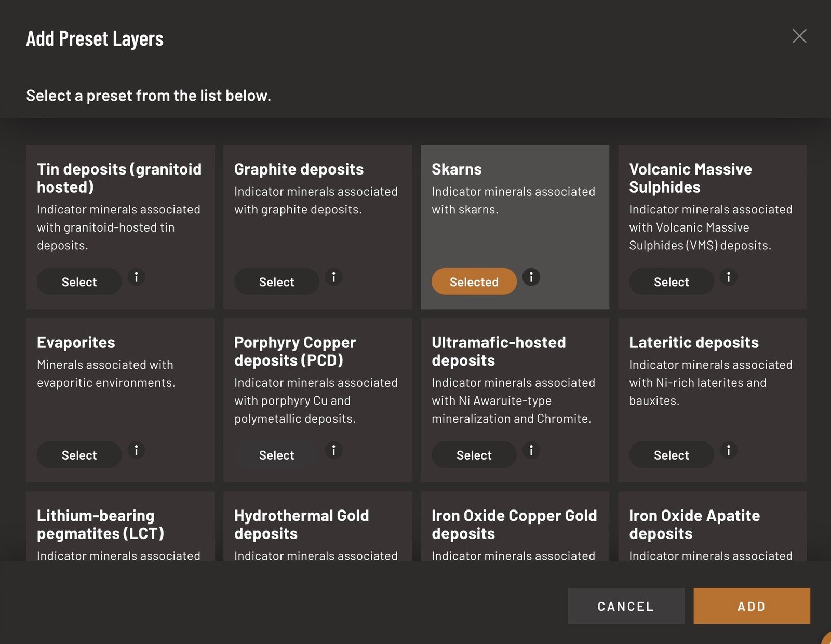Click the Iron Oxide Copper Gold title

click(x=514, y=525)
